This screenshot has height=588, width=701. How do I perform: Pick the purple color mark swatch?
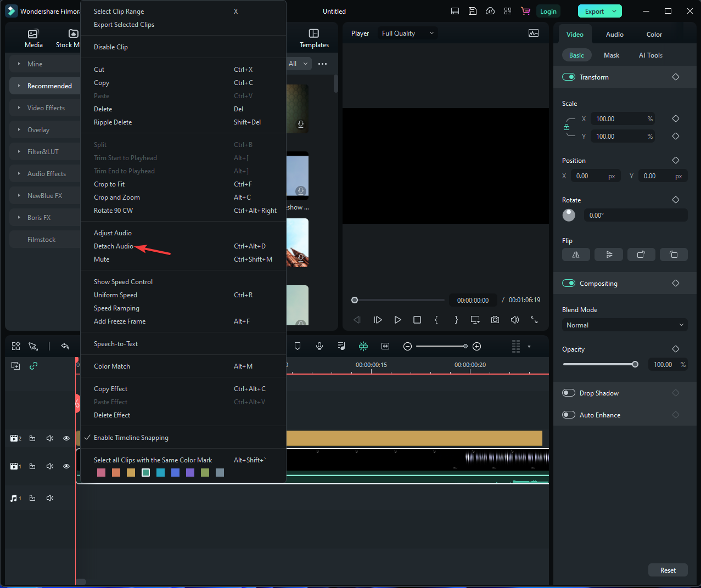190,473
